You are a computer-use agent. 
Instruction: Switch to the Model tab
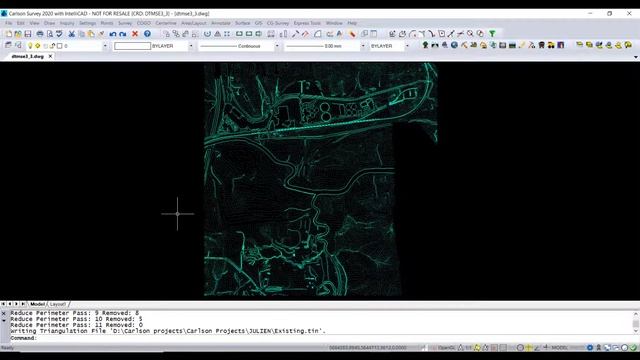[x=38, y=304]
